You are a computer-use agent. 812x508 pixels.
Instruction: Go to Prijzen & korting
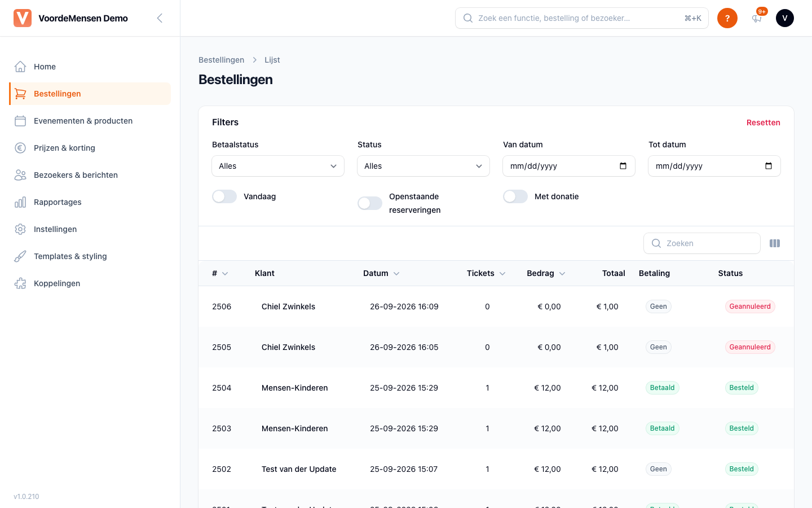90,148
